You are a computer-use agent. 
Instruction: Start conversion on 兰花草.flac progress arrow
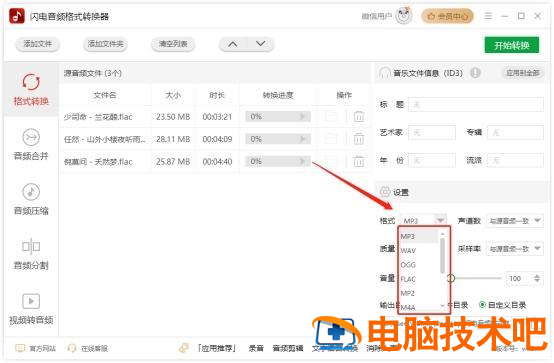click(302, 117)
